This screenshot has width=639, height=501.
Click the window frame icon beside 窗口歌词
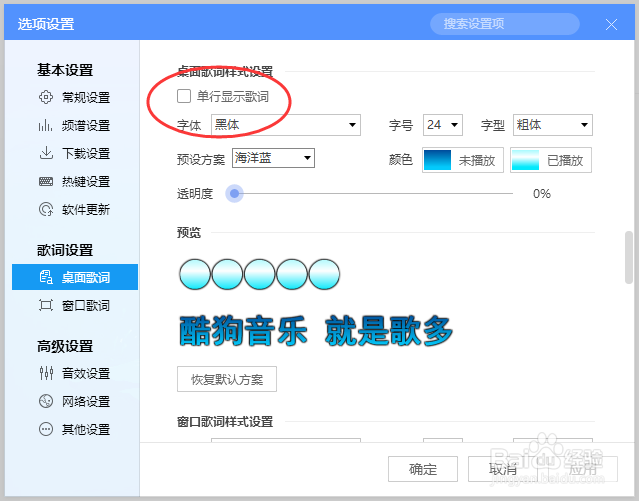click(46, 305)
